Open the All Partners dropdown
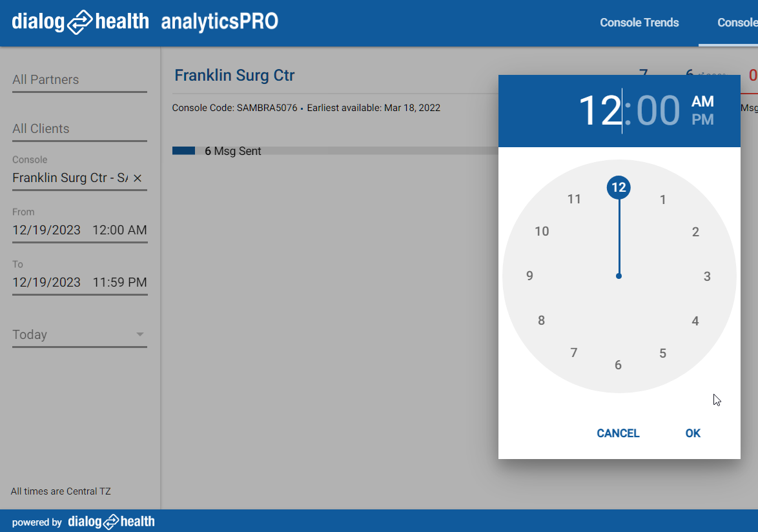 [79, 80]
